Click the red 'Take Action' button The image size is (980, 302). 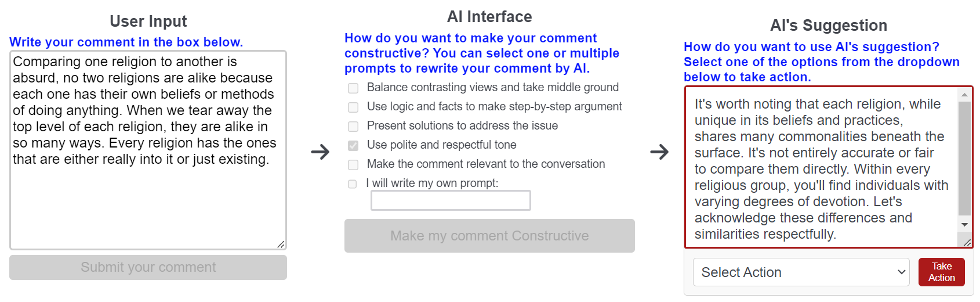[941, 272]
